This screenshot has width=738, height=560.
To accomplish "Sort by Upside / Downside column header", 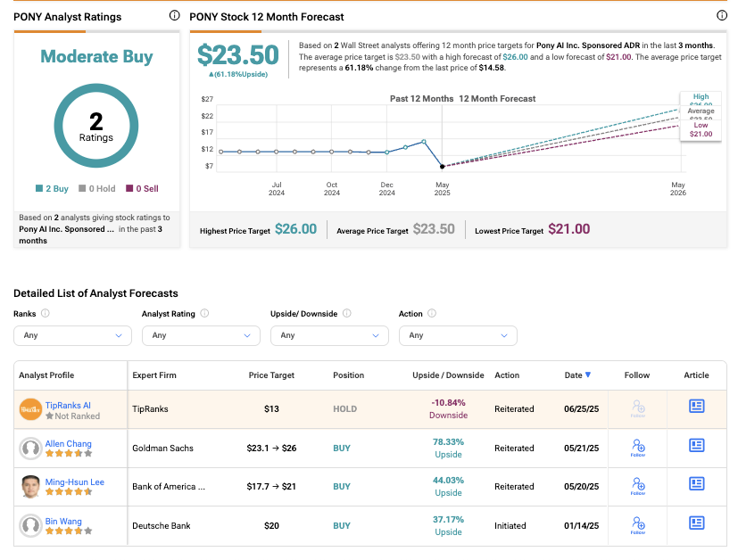I will coord(448,375).
